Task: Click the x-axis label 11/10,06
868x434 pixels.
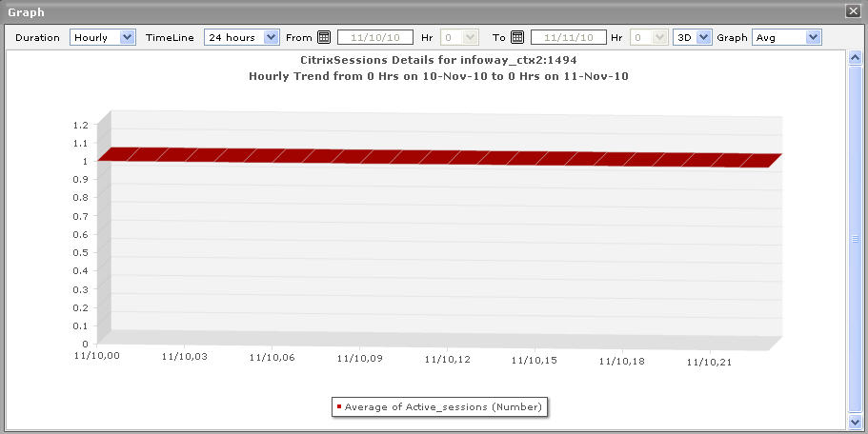Action: pos(272,358)
